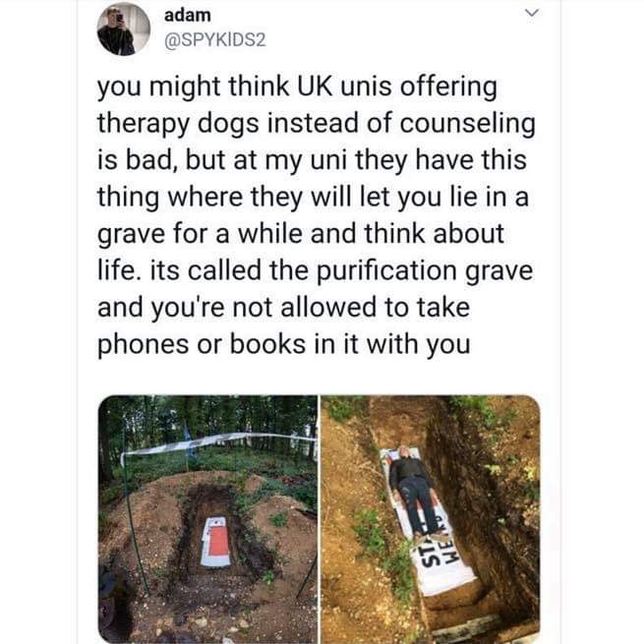Open the right photo of occupied grave
Screen dimensions: 644x644
coord(430,519)
